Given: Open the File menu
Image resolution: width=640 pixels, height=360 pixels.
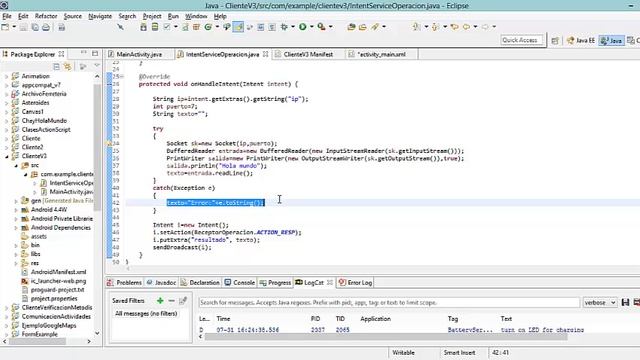Looking at the screenshot, I should [7, 16].
